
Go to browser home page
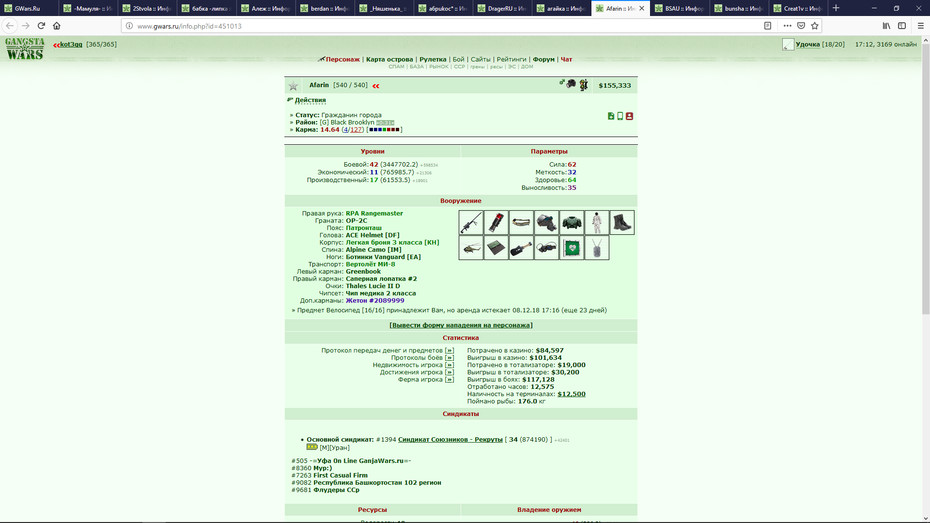point(57,25)
